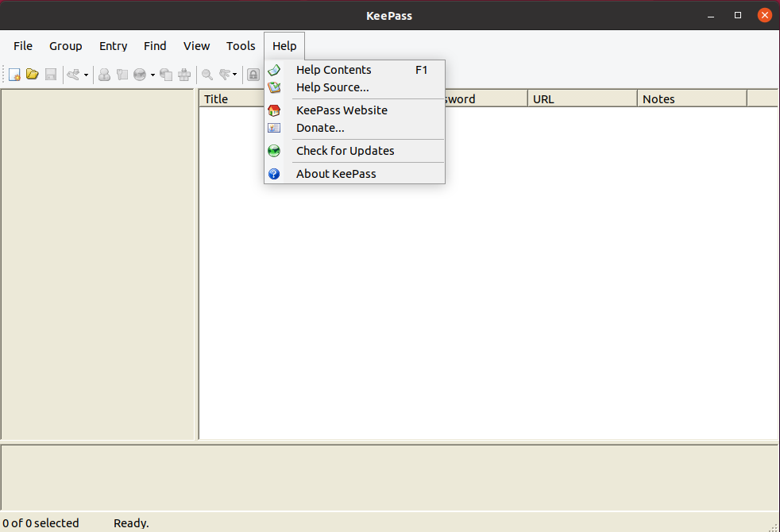Viewport: 780px width, 532px height.
Task: Click the '0 of 0 selected' status text
Action: (x=41, y=523)
